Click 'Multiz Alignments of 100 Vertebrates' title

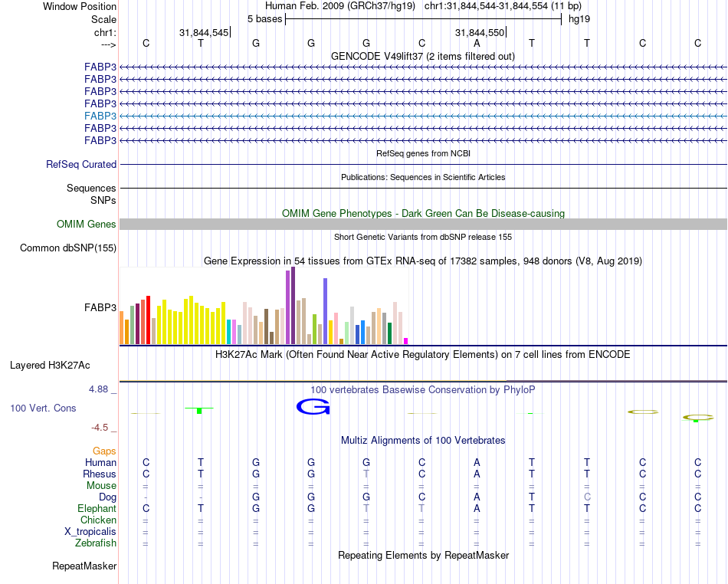pyautogui.click(x=423, y=440)
